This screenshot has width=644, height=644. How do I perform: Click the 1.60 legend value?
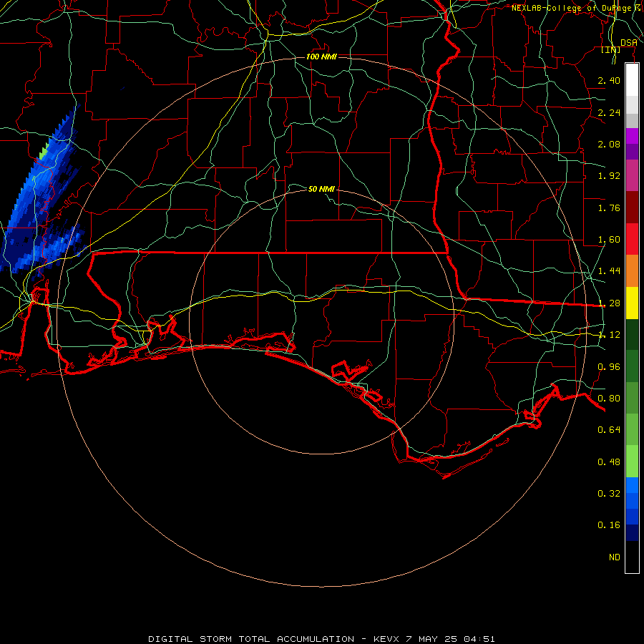pyautogui.click(x=609, y=240)
